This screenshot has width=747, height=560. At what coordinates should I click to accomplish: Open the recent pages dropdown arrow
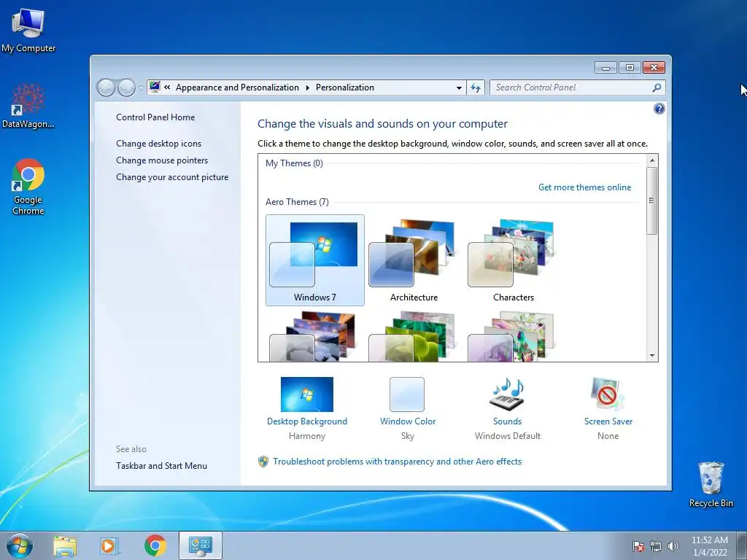tap(141, 87)
